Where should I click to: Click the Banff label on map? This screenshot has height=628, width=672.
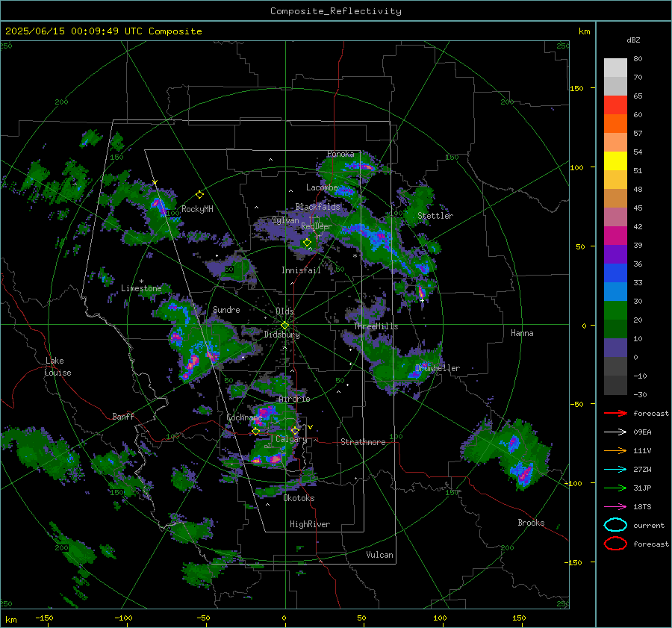123,416
